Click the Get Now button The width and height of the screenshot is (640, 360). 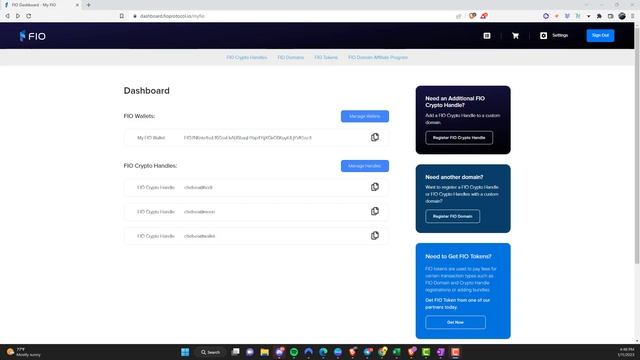pos(455,322)
